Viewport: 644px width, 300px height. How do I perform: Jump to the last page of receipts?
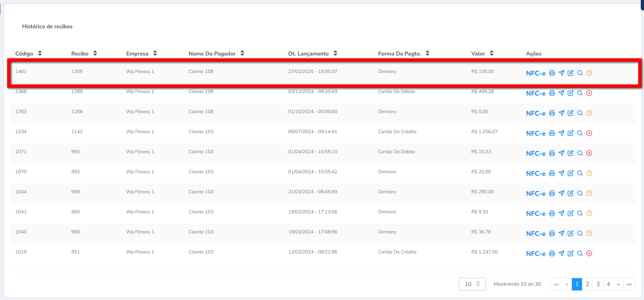[x=629, y=284]
